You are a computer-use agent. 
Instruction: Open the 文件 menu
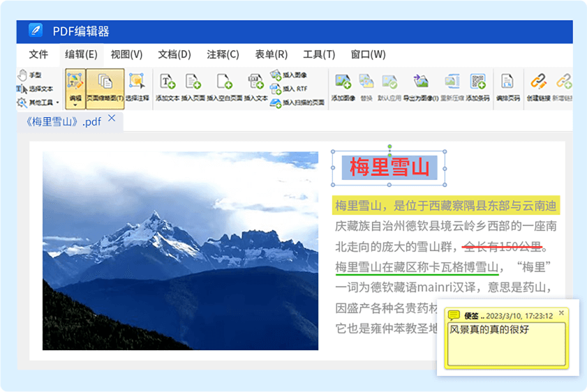coord(38,54)
